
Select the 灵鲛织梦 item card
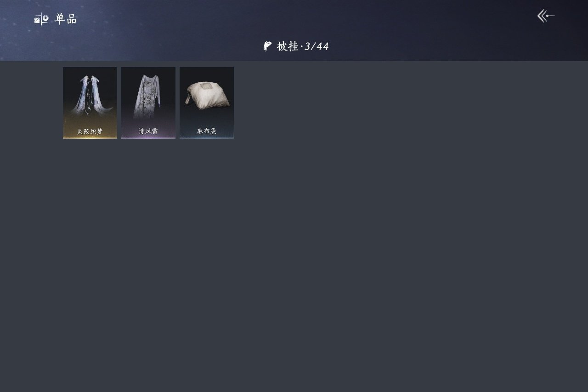(x=90, y=103)
